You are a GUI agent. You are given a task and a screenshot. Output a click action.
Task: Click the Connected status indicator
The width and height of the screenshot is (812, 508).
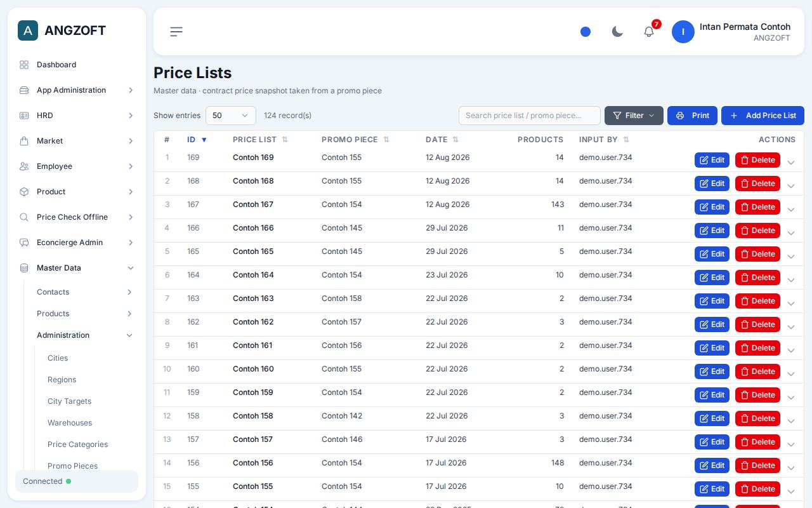coord(69,481)
